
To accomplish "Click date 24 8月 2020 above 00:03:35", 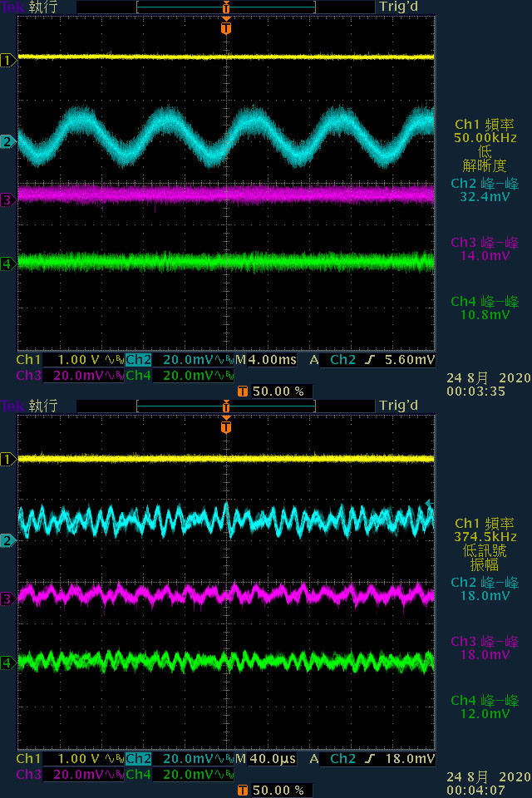I will click(x=488, y=377).
